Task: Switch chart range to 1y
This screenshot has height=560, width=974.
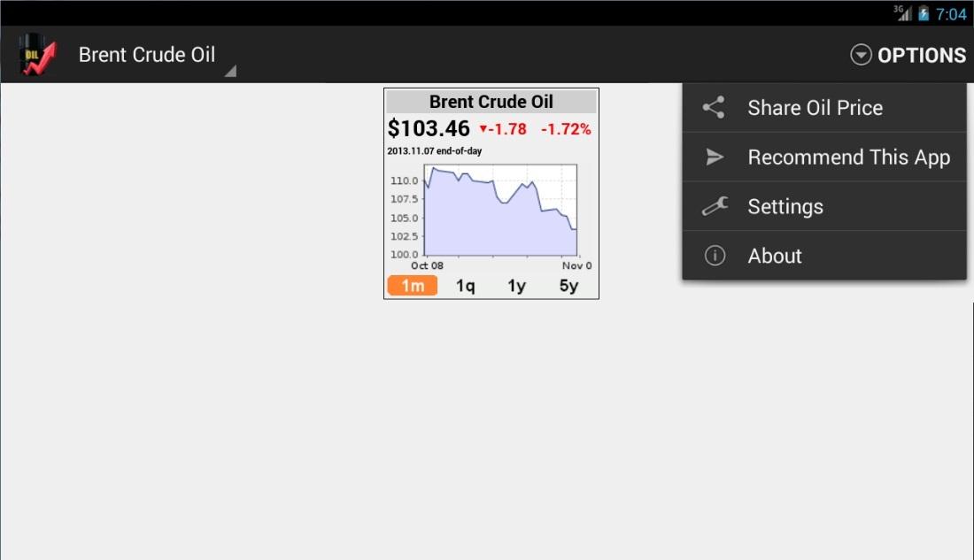Action: [517, 286]
